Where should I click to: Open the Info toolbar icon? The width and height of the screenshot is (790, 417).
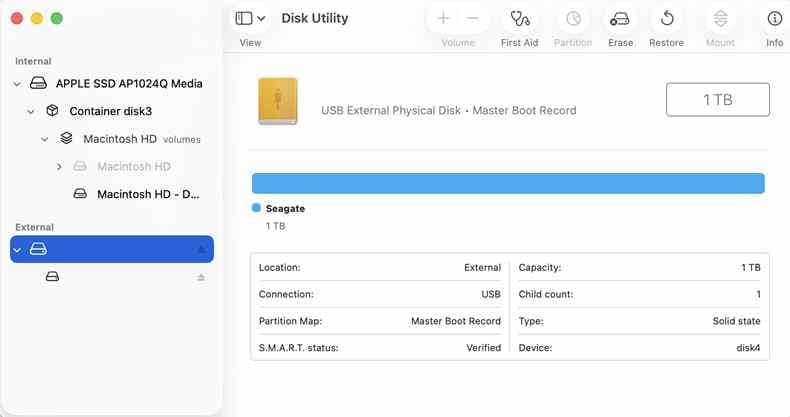coord(774,19)
